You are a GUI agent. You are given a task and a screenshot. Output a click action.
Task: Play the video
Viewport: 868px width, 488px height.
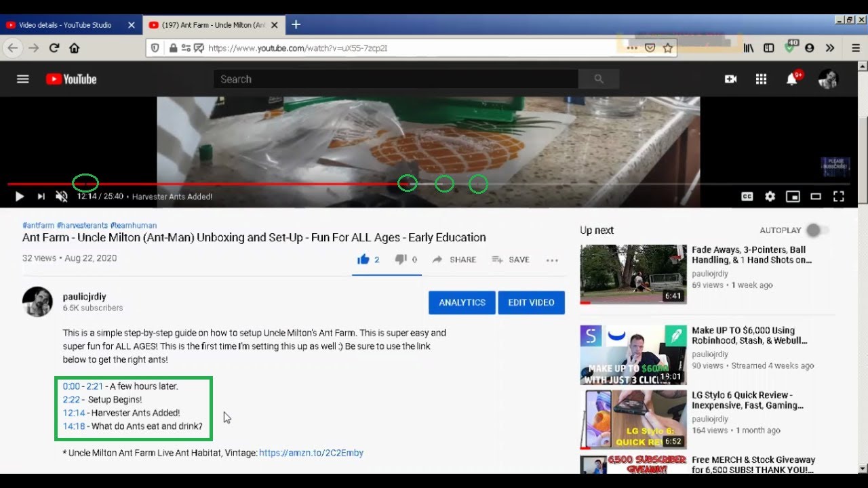click(20, 197)
